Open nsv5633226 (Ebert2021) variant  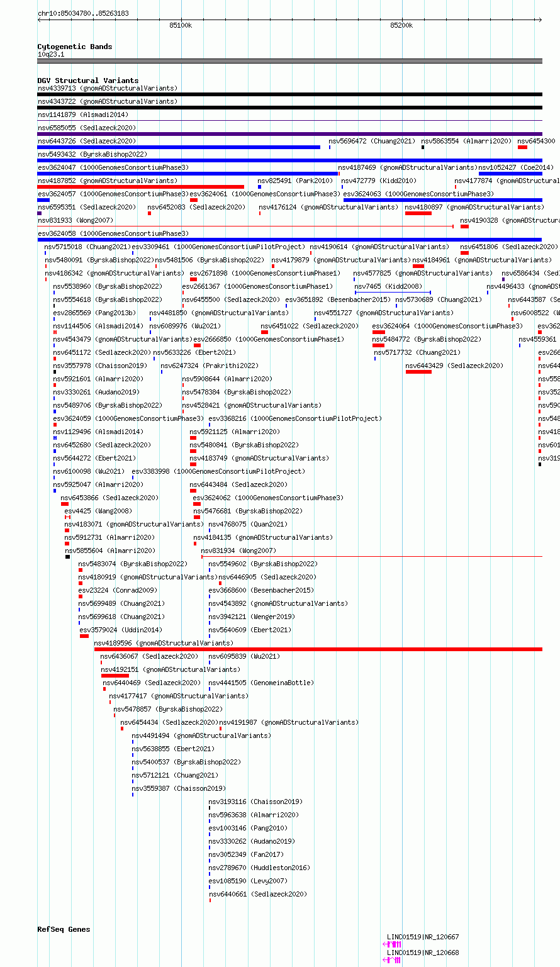pos(195,353)
